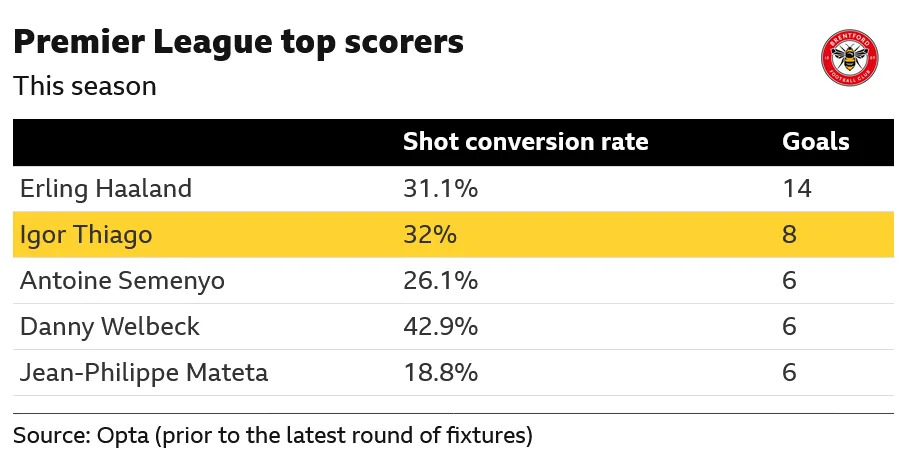Click the "Source: Opta" footnote text

(x=272, y=436)
